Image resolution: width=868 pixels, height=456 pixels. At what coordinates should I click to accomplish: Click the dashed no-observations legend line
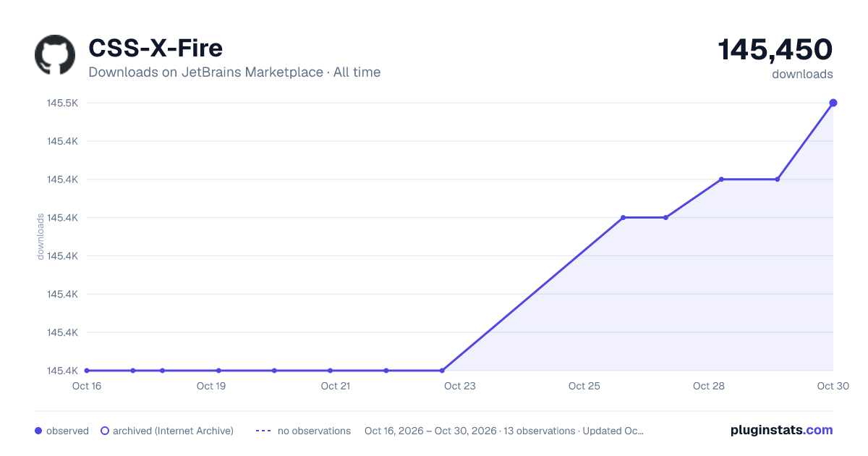(263, 431)
